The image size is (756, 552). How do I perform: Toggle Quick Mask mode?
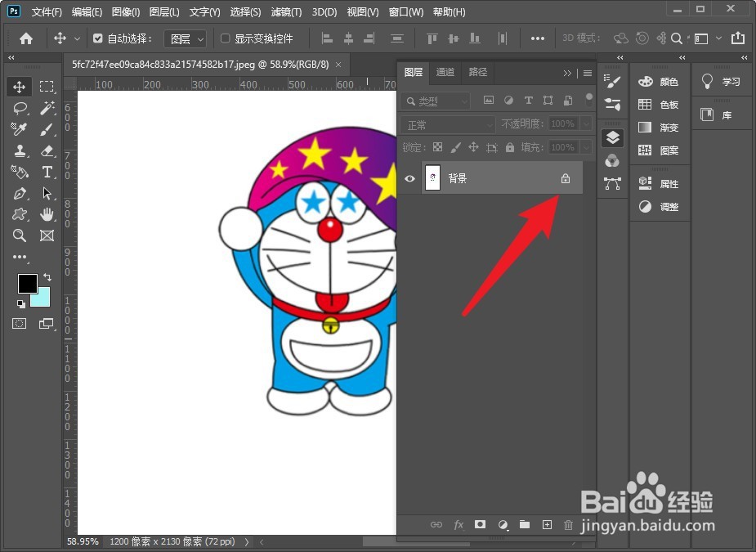coord(20,323)
